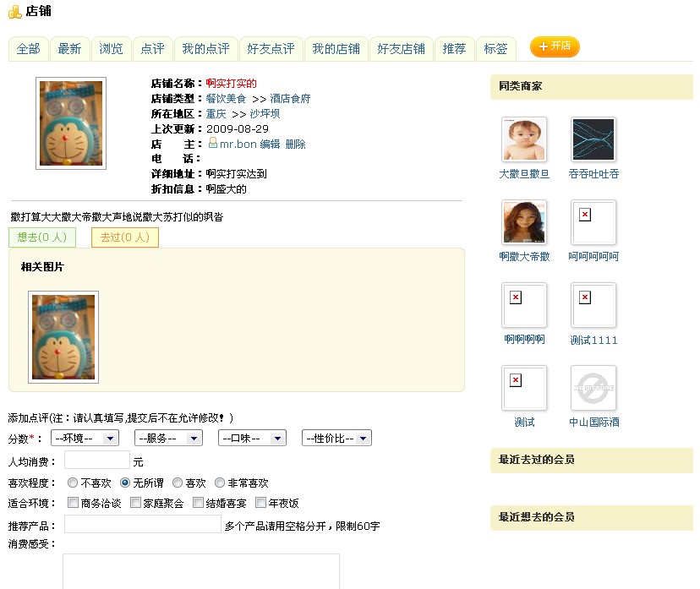Switch to the 最新 tab
Viewport: 700px width, 589px height.
pyautogui.click(x=70, y=49)
